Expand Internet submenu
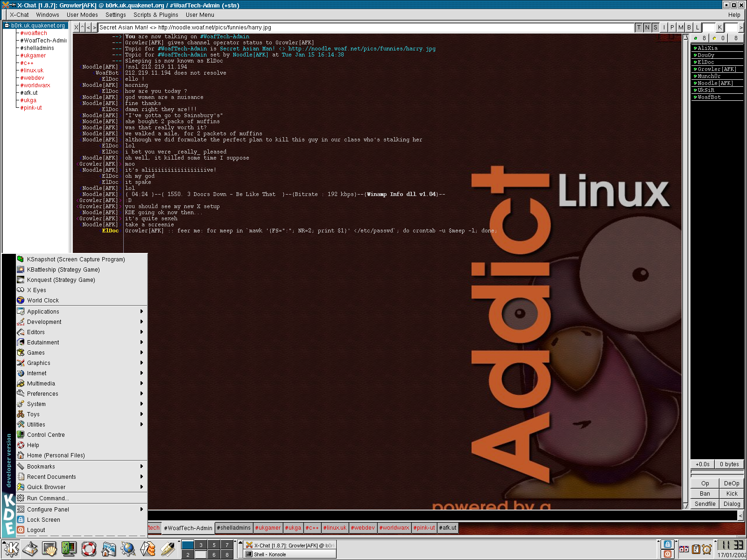The height and width of the screenshot is (560, 747). (x=81, y=373)
